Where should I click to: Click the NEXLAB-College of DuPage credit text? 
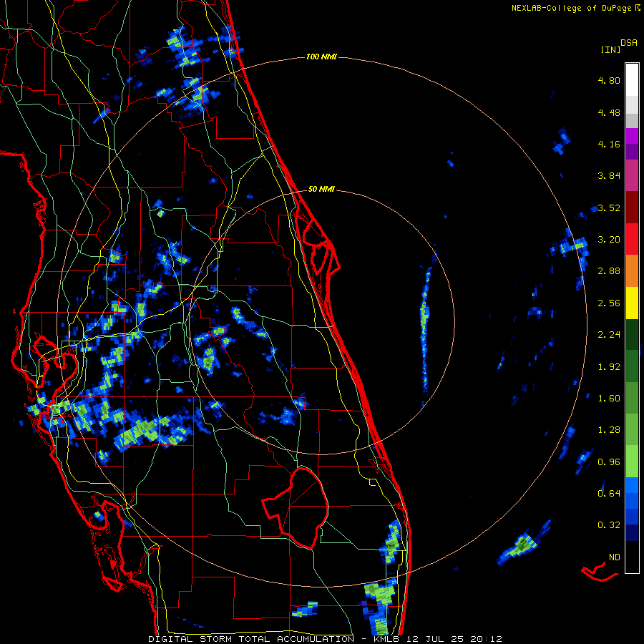[x=573, y=8]
